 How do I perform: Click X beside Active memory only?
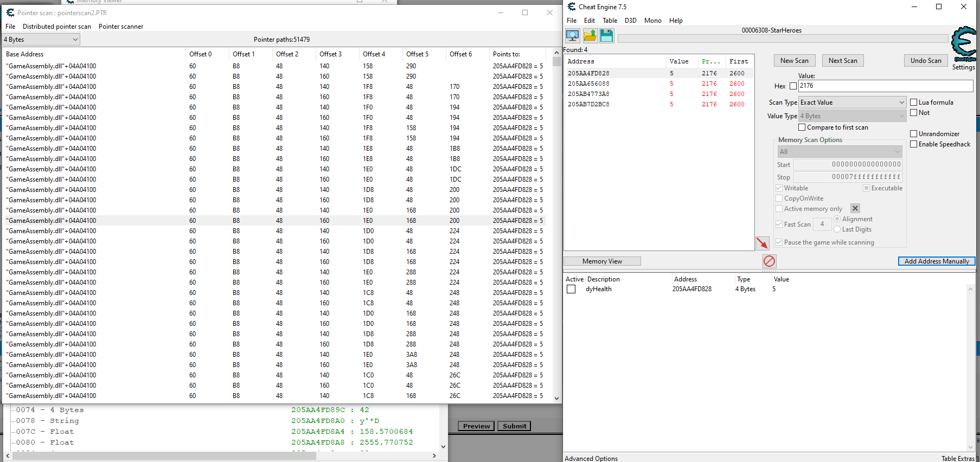tap(855, 208)
